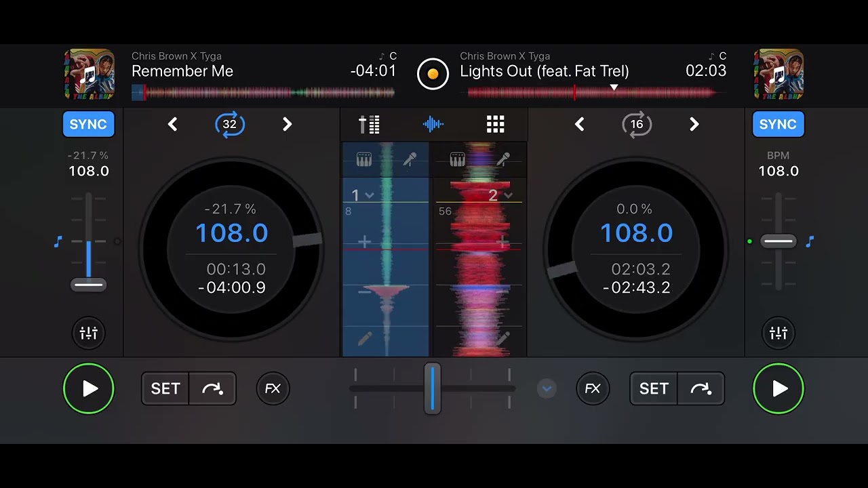The image size is (868, 488).
Task: Play the Lights Out track on deck 2
Action: pos(778,388)
